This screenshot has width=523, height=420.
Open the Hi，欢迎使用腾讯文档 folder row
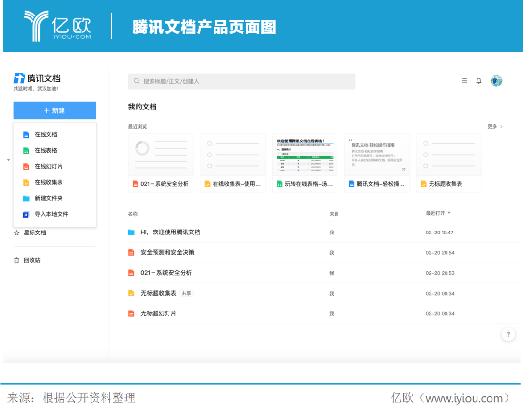[x=323, y=233]
